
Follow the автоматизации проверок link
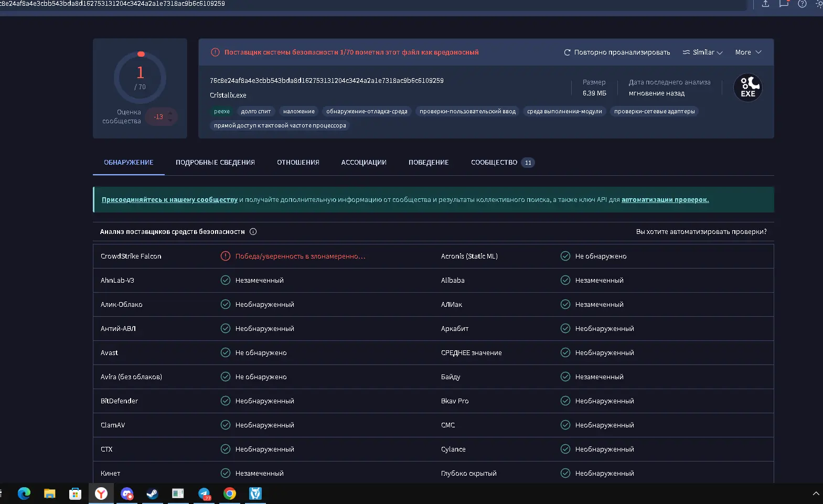[665, 200]
